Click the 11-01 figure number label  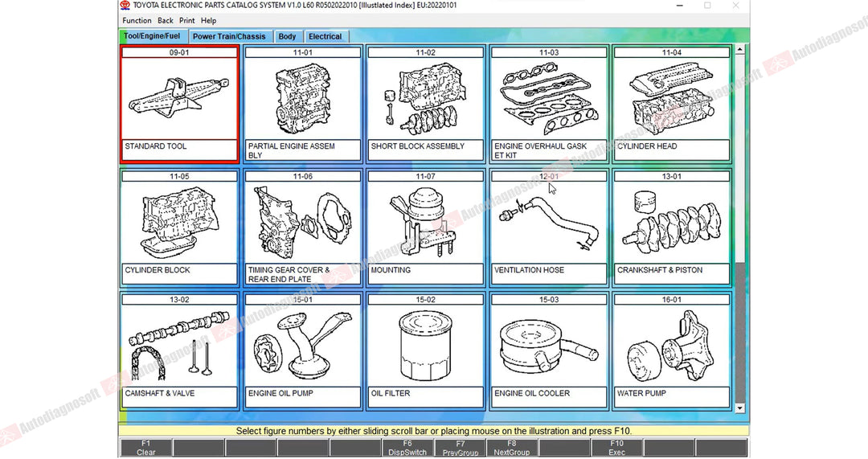click(302, 52)
